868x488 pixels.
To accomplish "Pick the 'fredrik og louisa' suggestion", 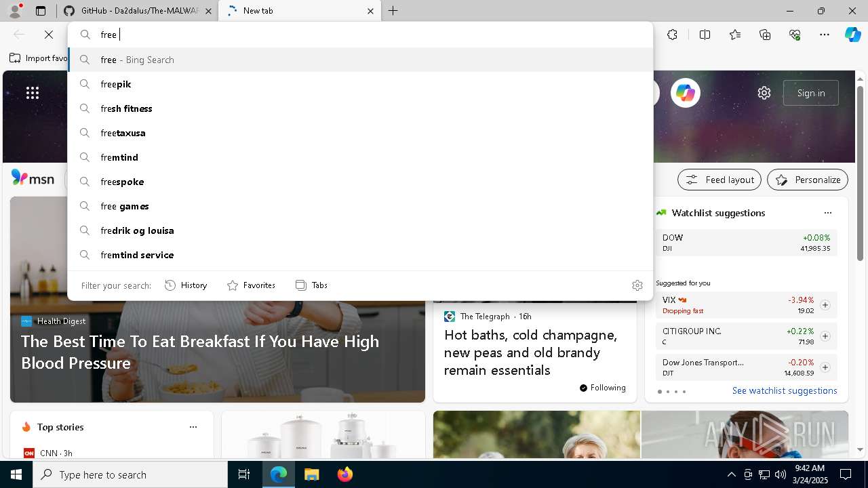I will click(360, 230).
